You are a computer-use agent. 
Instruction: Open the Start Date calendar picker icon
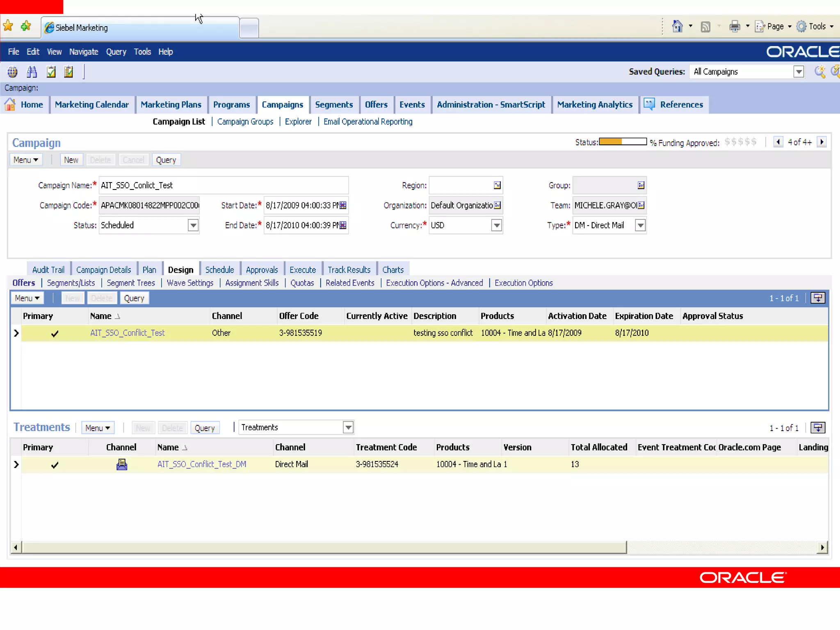[x=343, y=205]
